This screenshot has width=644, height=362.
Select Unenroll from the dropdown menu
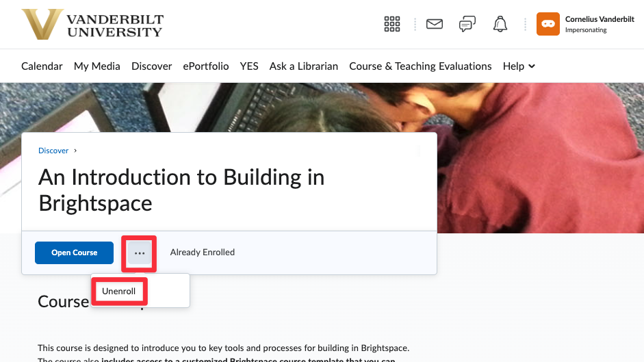click(x=119, y=292)
